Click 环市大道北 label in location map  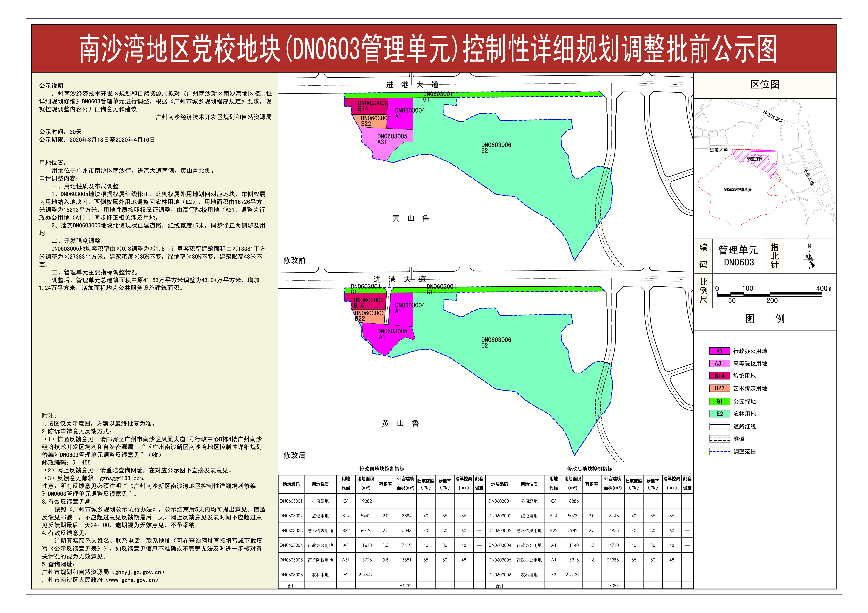pos(773,116)
